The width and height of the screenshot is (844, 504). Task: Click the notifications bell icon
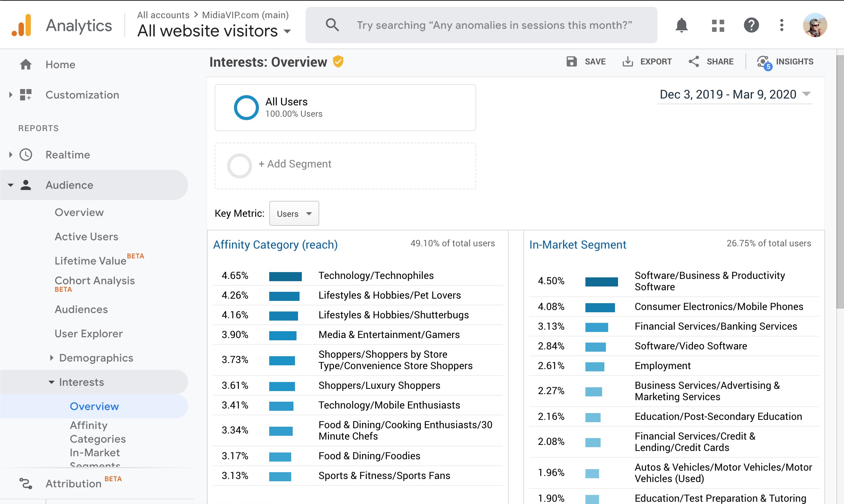(x=681, y=25)
